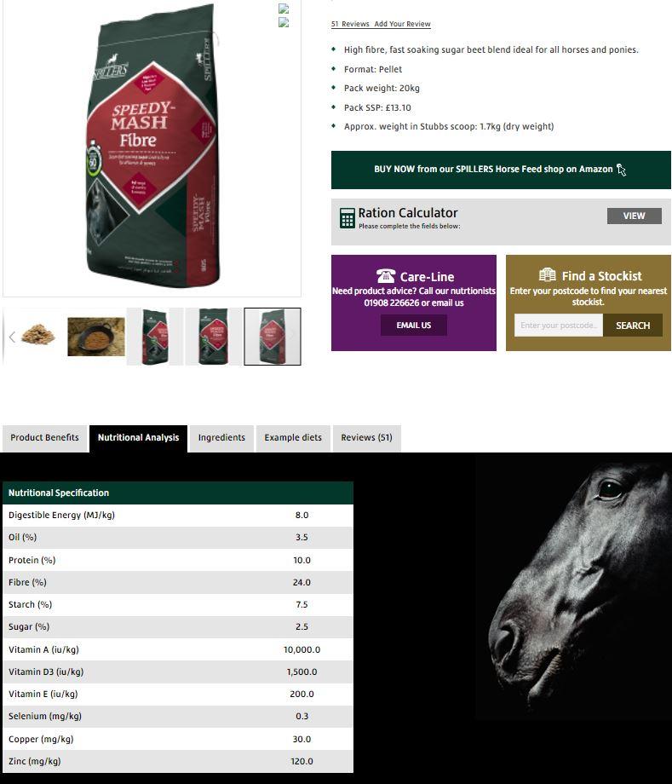Click the postcode SEARCH button
The image size is (672, 784).
[x=633, y=326]
